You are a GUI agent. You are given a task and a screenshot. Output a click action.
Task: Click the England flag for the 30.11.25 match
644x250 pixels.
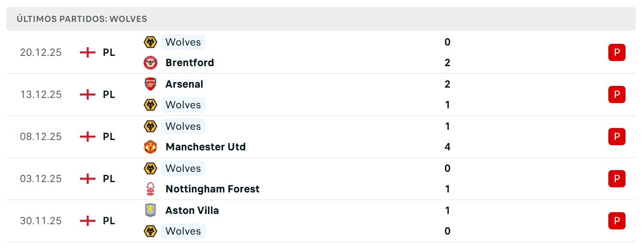[88, 221]
